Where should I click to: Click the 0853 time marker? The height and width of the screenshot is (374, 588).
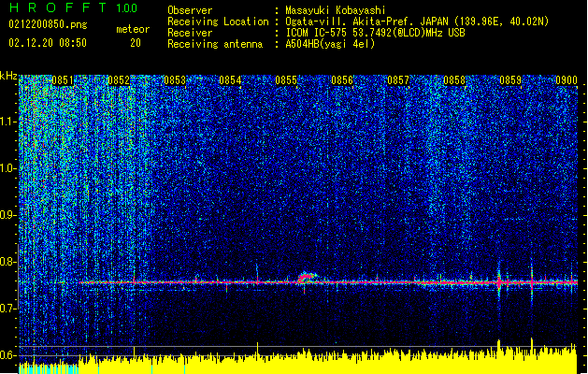(175, 80)
